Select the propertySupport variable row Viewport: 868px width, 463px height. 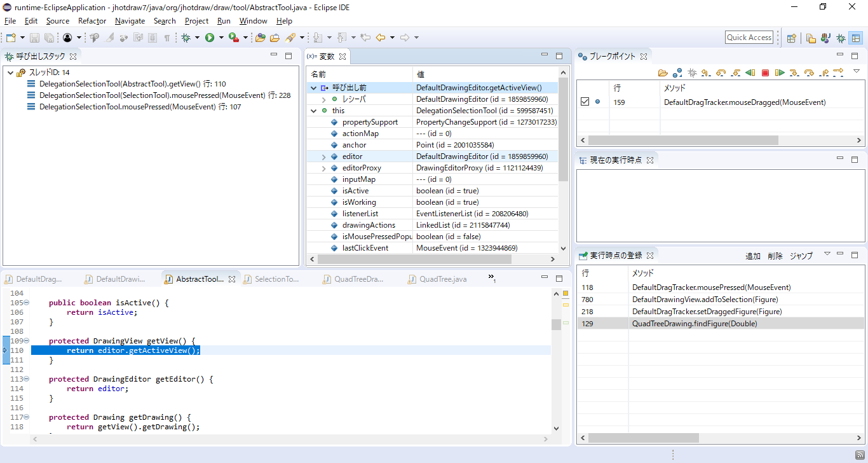(432, 122)
